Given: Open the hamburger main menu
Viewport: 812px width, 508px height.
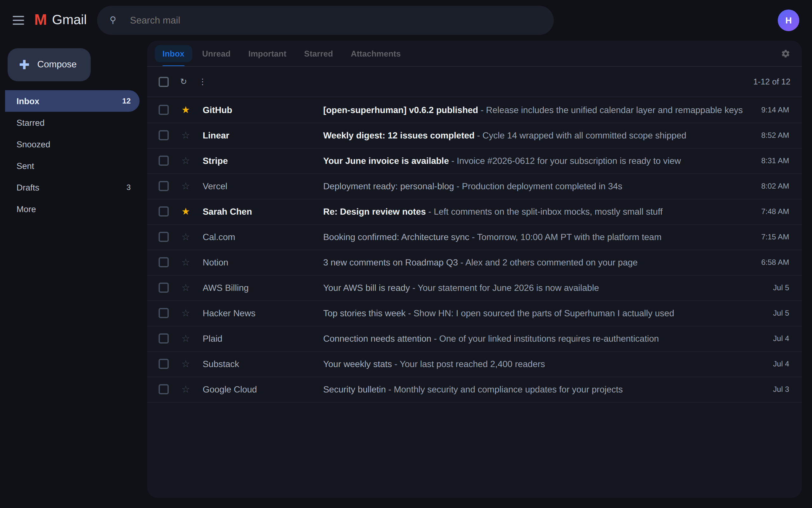Looking at the screenshot, I should coord(18,20).
